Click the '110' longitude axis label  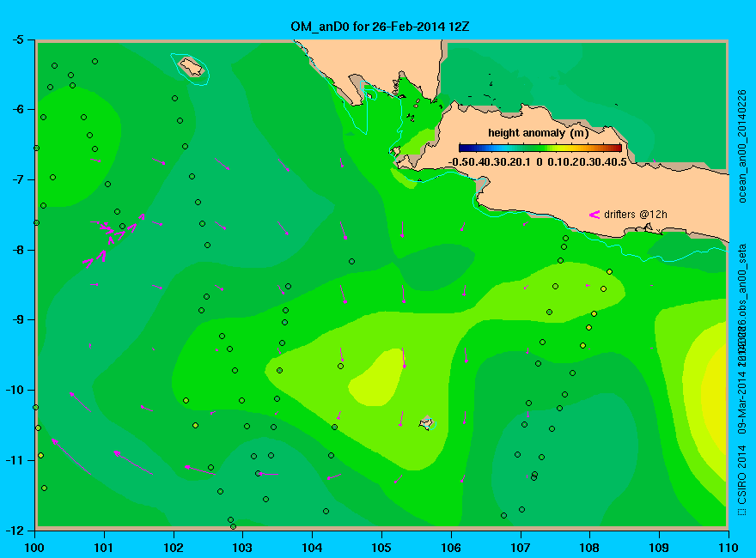[729, 548]
